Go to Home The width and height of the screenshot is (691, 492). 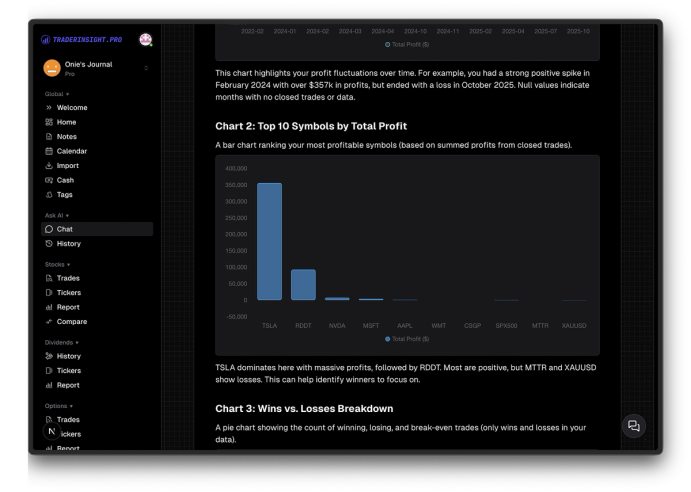pyautogui.click(x=67, y=122)
